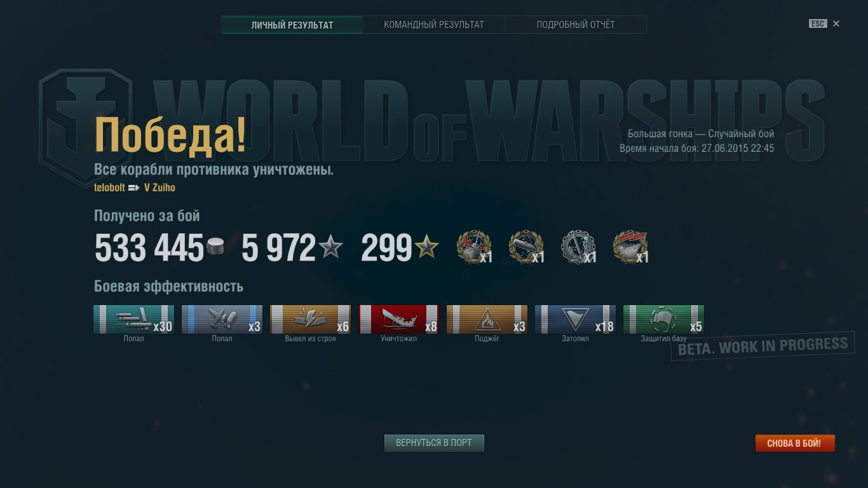The height and width of the screenshot is (488, 868).
Task: Select the green Защитил базу ribbon
Action: pos(663,319)
